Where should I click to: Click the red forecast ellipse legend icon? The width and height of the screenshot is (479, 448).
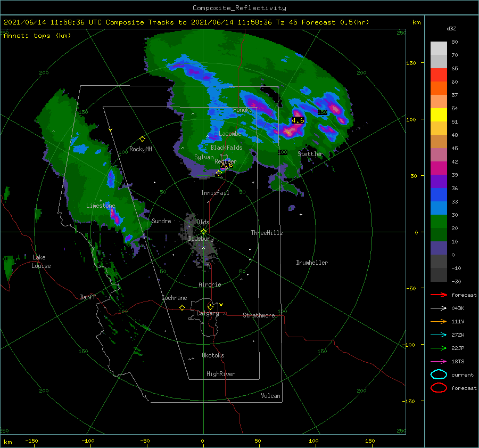coord(439,388)
